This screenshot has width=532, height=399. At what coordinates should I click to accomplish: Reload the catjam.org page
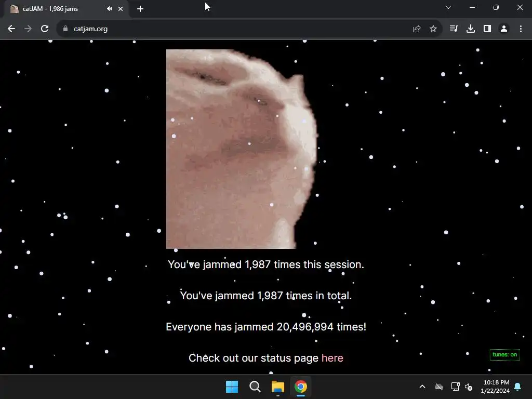(45, 29)
